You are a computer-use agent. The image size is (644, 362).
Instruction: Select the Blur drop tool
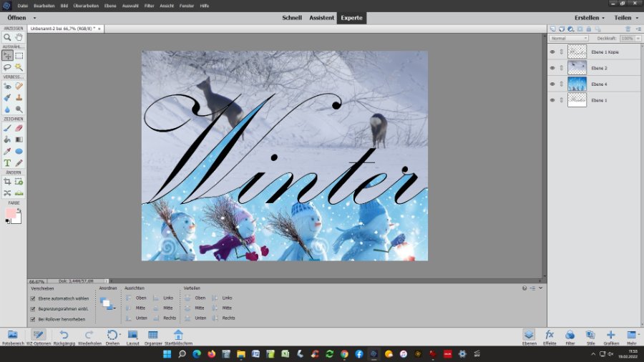(7, 109)
